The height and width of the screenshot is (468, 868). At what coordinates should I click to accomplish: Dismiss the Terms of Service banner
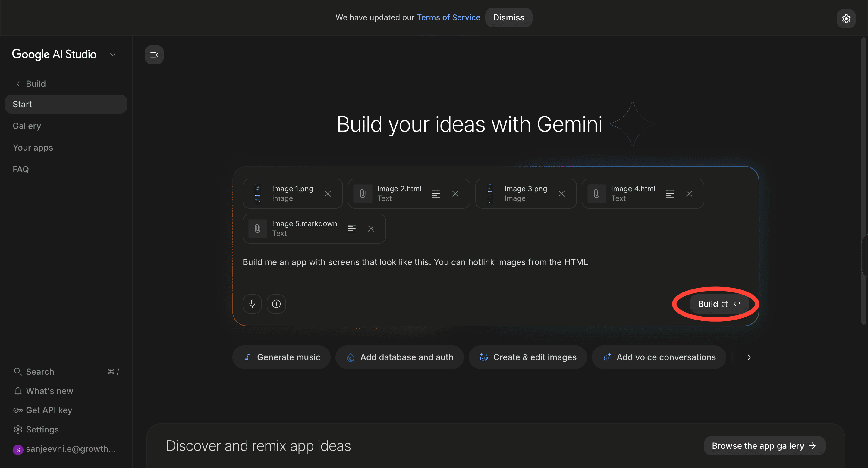click(x=508, y=17)
